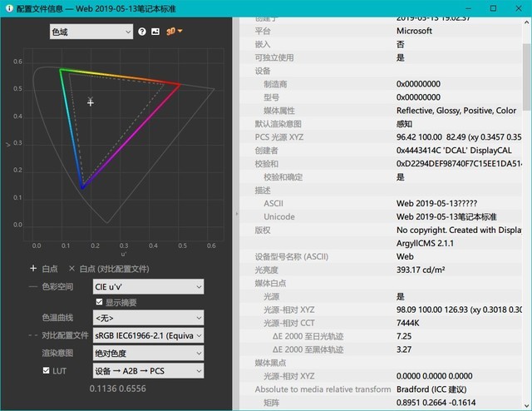Screen dimensions: 532x411
Task: Click the plus marker beside 白点 legend
Action: coord(32,269)
